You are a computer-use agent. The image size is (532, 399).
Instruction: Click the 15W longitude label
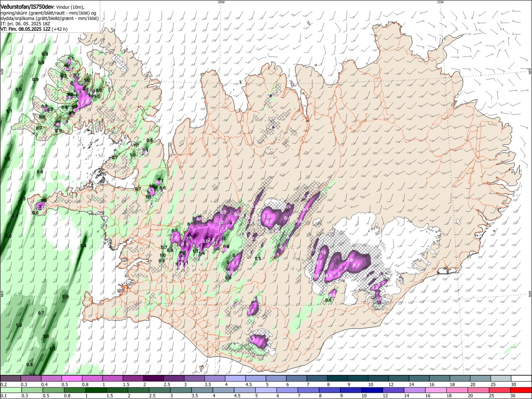[440, 2]
